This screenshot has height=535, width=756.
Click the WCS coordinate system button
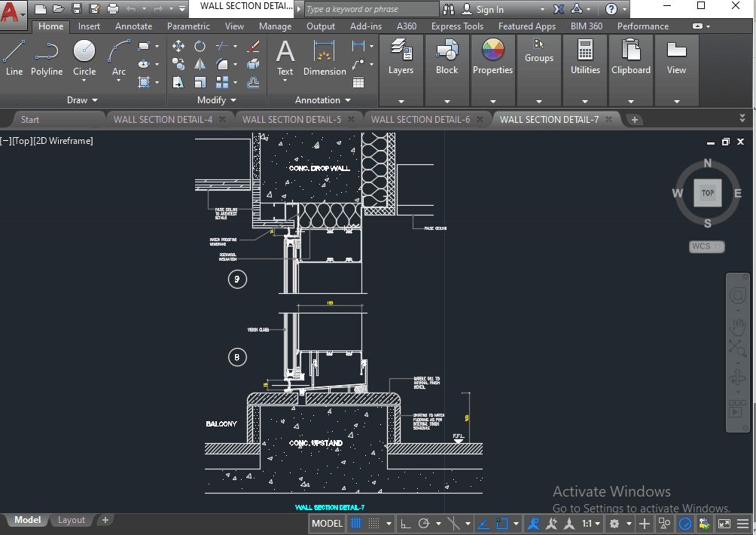[x=706, y=246]
